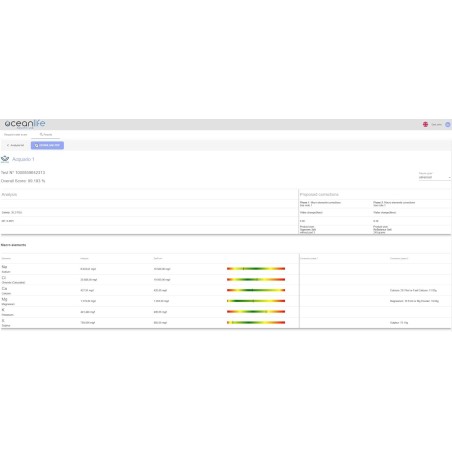
Task: Click the icon inside the blue download button
Action: pos(36,145)
